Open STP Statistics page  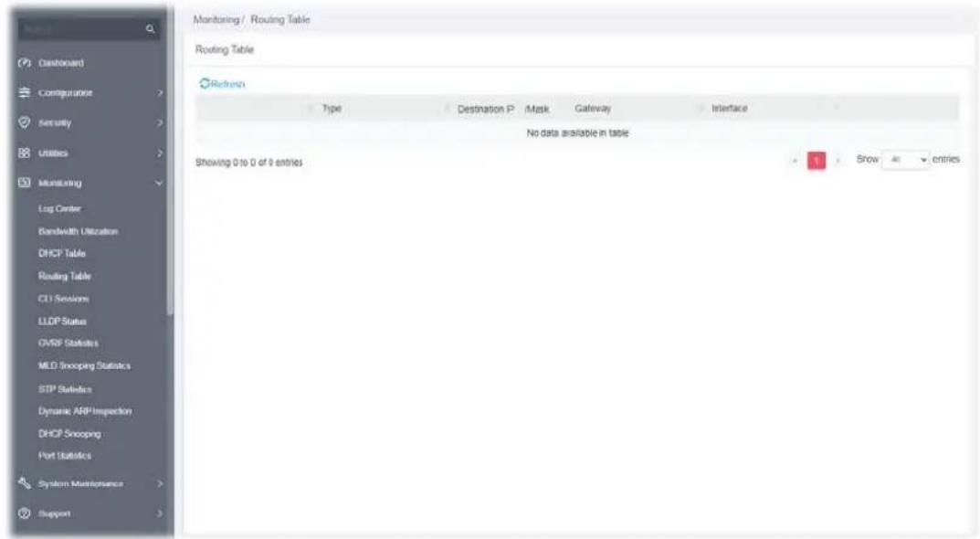click(x=65, y=389)
